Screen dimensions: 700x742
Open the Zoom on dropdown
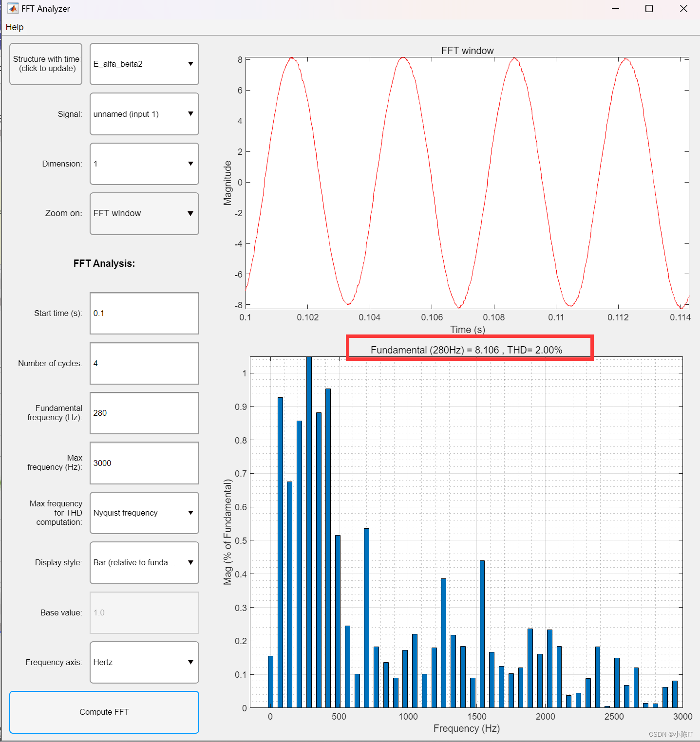144,214
